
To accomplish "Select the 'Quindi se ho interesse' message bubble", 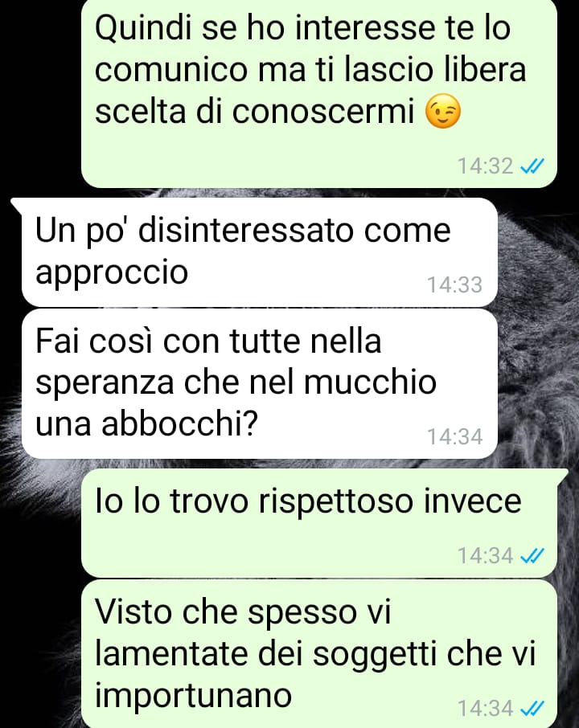I will click(318, 93).
